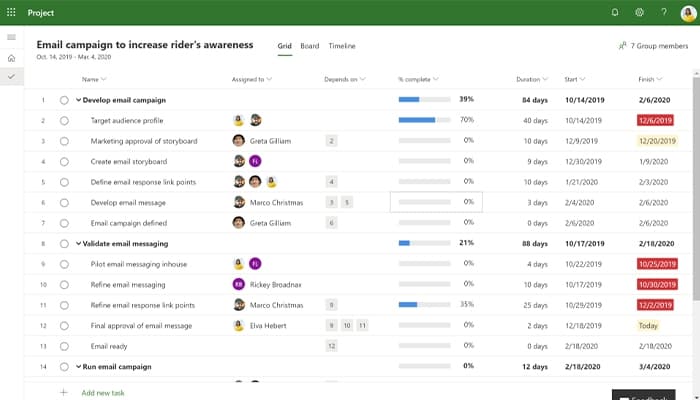Viewport: 700px width, 400px height.
Task: Open Name column dropdown
Action: click(104, 79)
